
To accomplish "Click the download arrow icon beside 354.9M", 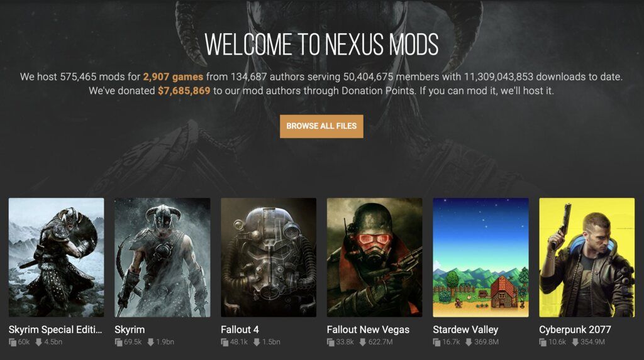I will 575,342.
